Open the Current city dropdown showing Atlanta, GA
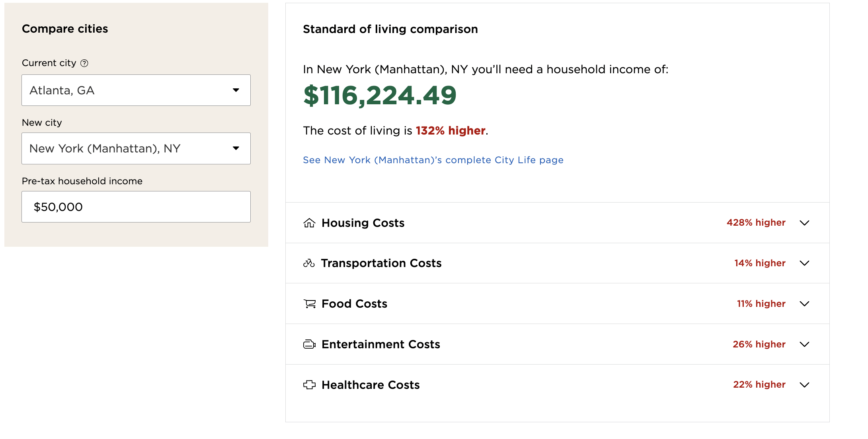Screen dimensions: 868x439 click(136, 90)
